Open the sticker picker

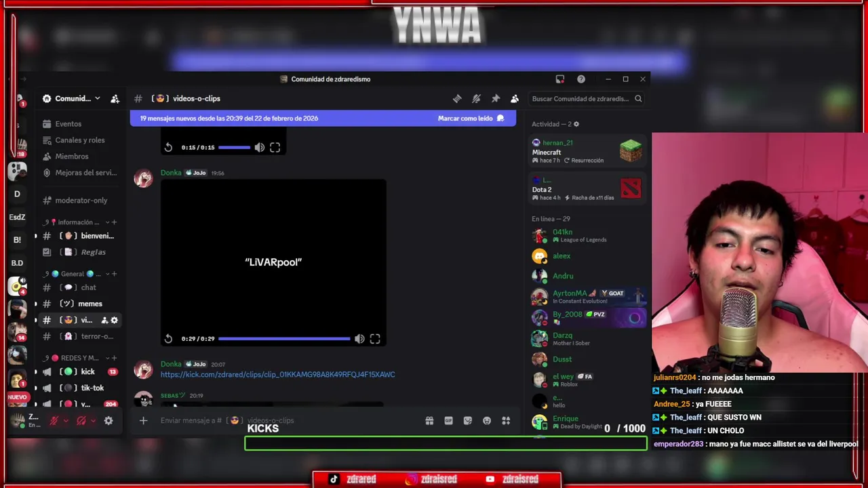click(x=467, y=421)
